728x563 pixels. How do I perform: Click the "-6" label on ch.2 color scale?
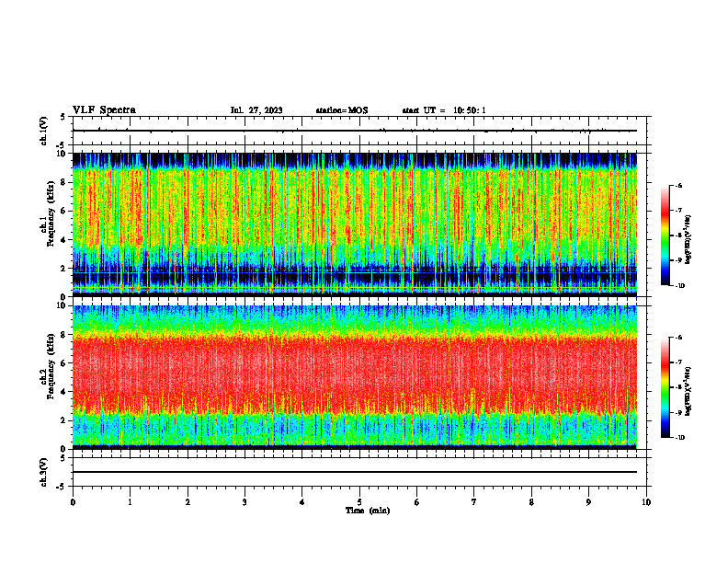coord(678,338)
